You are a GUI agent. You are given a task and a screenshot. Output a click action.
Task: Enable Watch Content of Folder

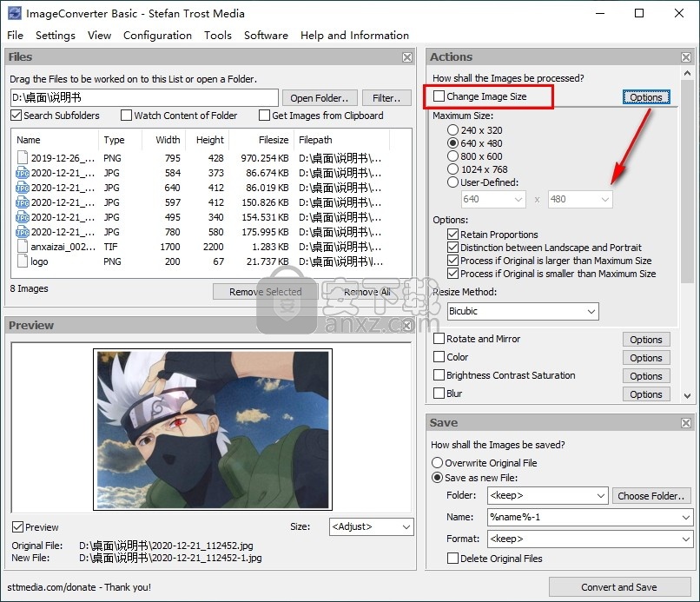pyautogui.click(x=126, y=116)
